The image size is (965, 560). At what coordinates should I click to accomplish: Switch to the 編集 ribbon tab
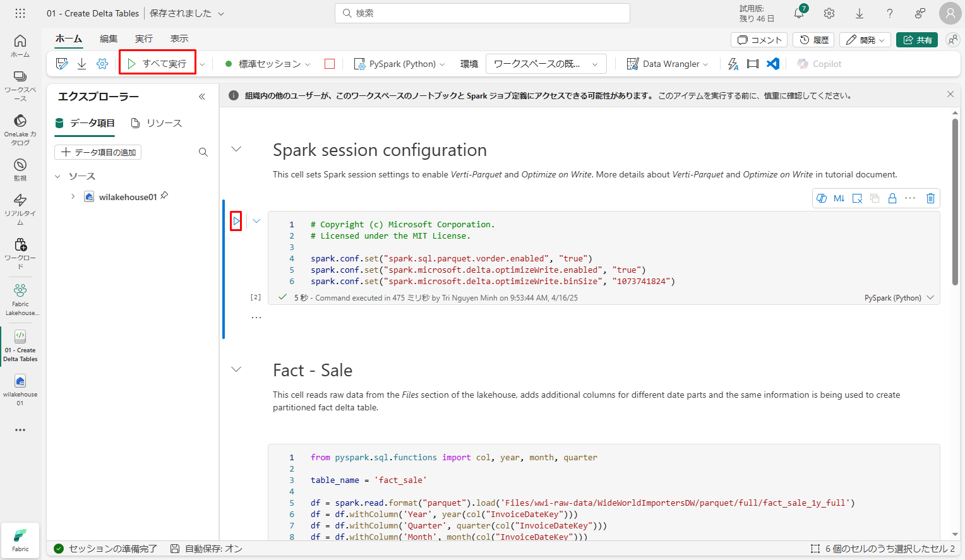109,39
